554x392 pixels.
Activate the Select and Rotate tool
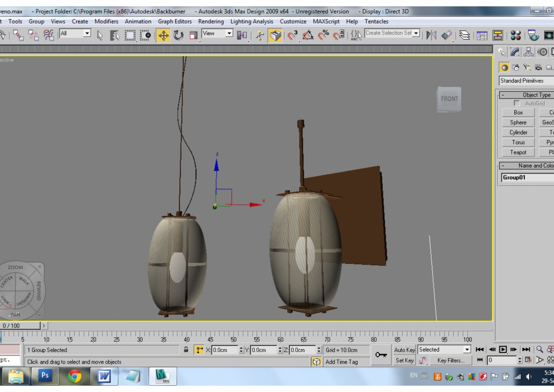pyautogui.click(x=179, y=36)
